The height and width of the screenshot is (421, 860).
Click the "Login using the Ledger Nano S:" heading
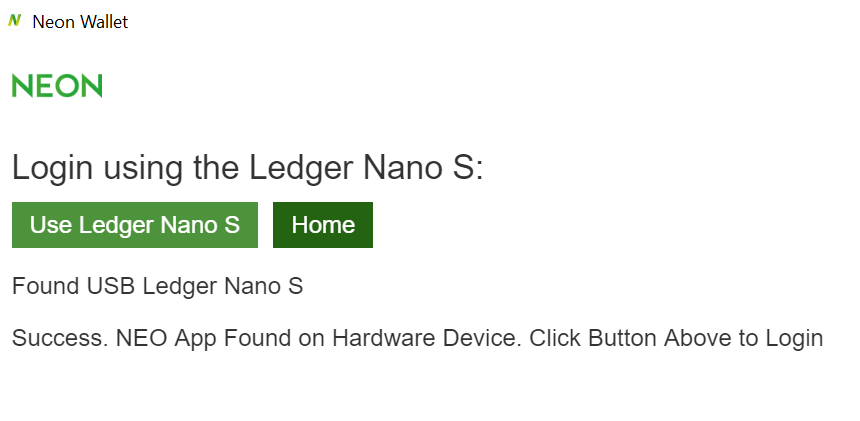point(247,167)
